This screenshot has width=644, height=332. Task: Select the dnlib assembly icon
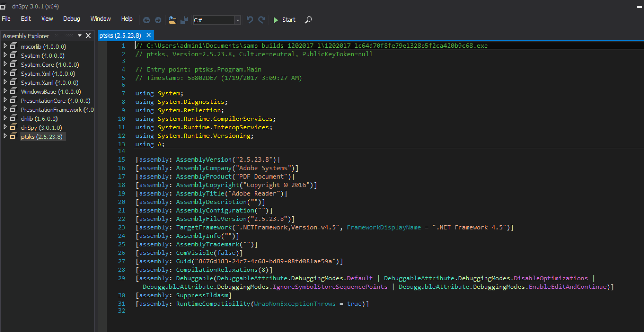point(14,118)
